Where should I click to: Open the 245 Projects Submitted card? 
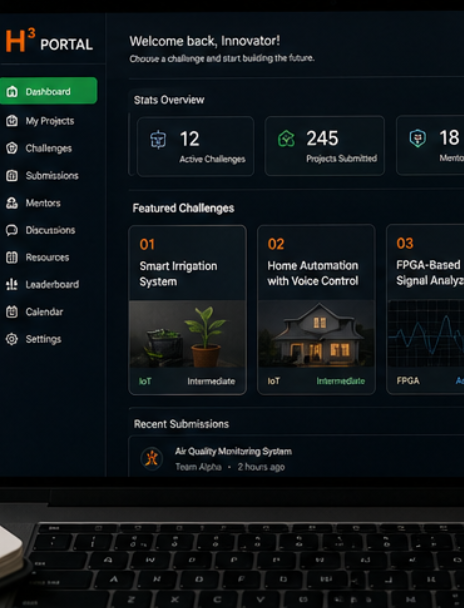point(325,146)
